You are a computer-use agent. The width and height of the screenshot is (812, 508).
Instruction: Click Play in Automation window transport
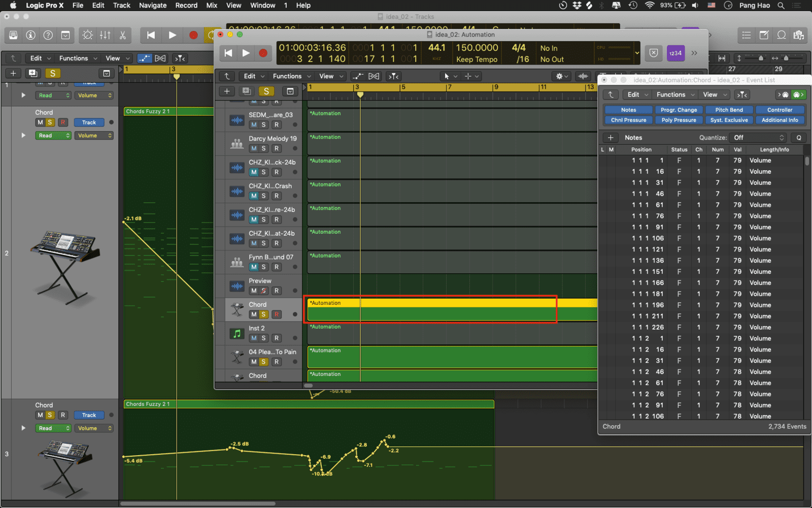(246, 53)
